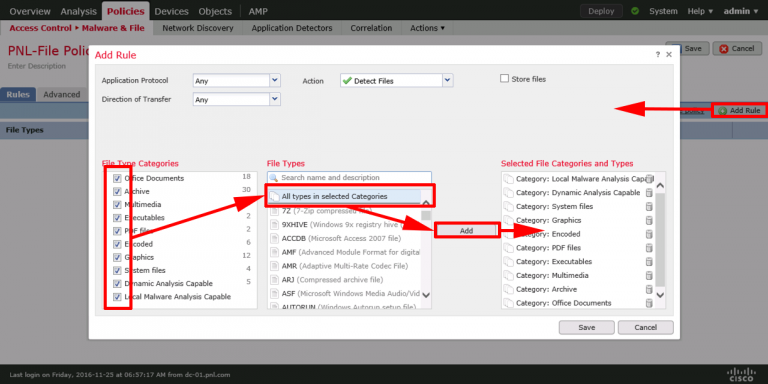Open the AMP menu
Screen dimensions: 768x384
coord(258,11)
